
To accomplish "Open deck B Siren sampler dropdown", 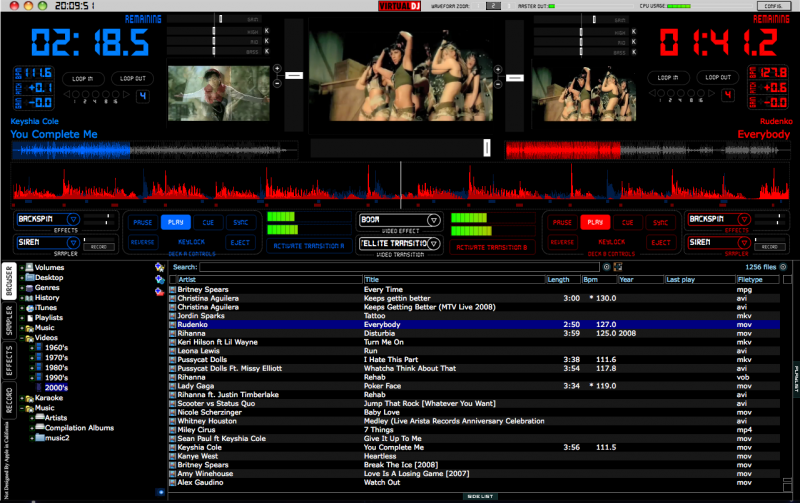I will point(744,242).
